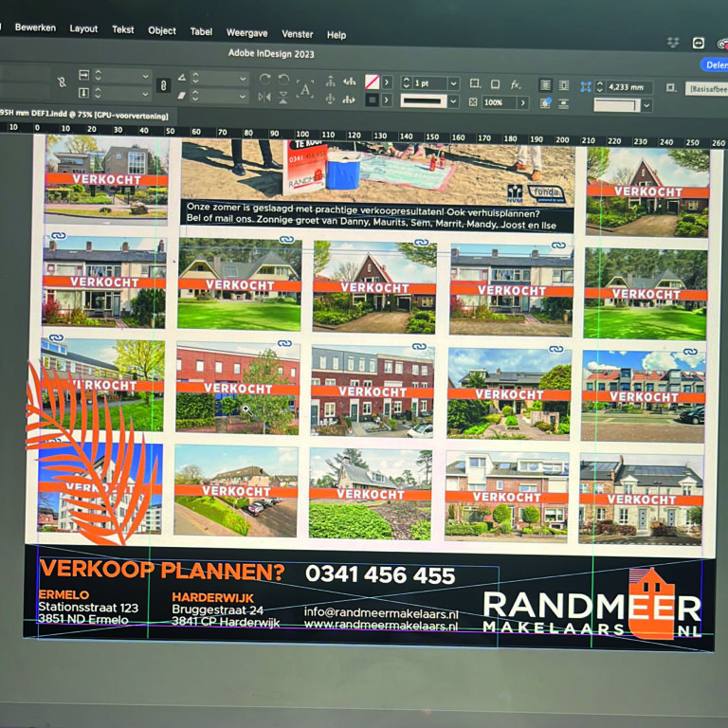Step the shear angle value
Screen dimensions: 728x728
[195, 96]
